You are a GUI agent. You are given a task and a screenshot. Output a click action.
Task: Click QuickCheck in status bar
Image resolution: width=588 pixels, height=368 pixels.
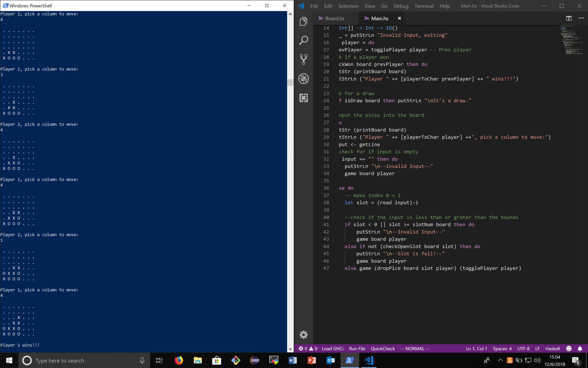tap(383, 349)
